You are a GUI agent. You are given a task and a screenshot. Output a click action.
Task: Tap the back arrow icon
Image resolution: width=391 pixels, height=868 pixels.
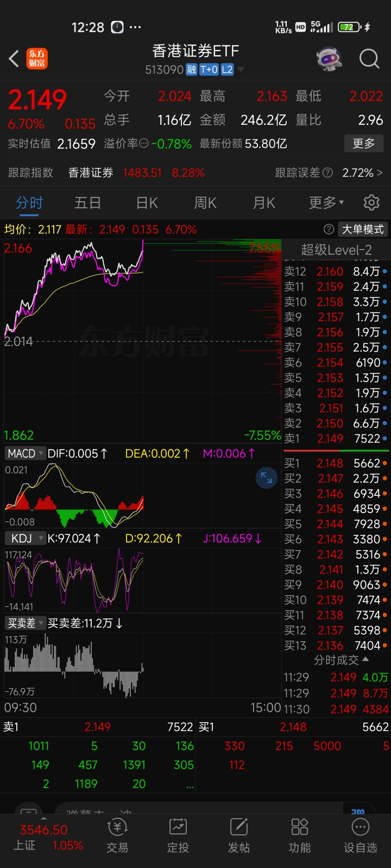[x=14, y=58]
